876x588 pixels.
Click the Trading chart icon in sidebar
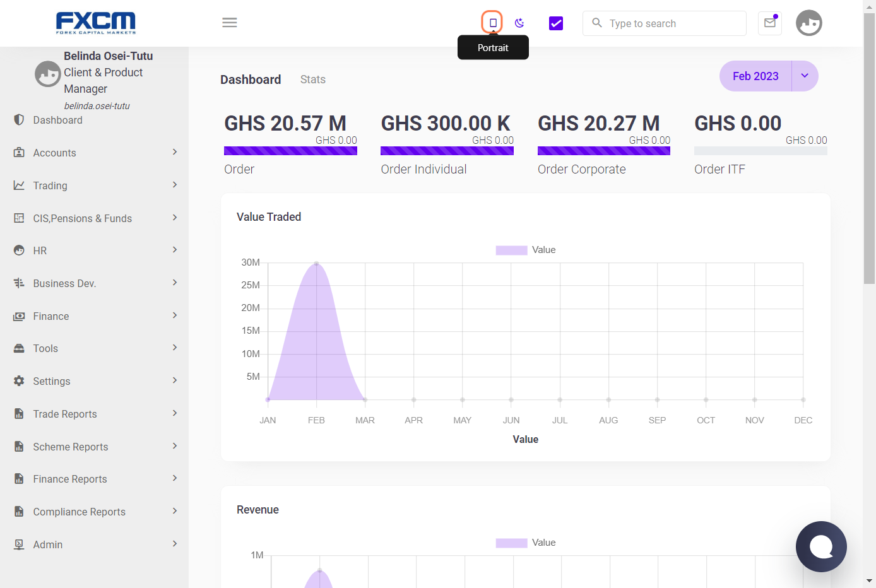tap(19, 185)
